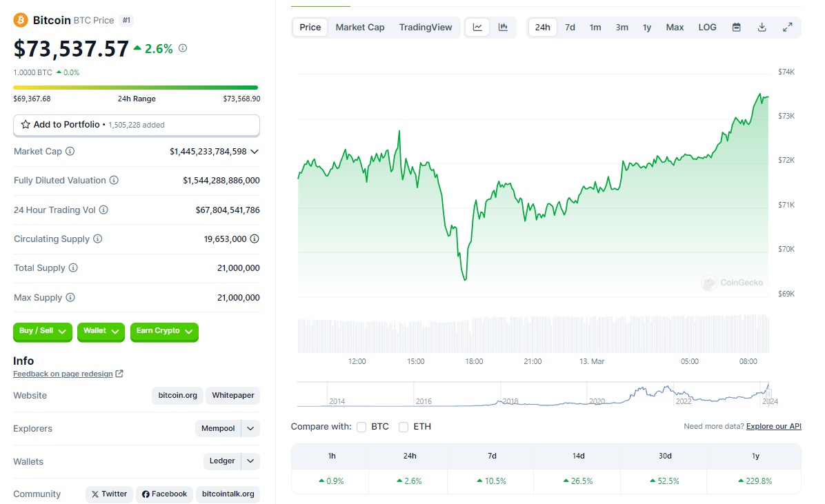The image size is (825, 504).
Task: Select the candlestick chart view icon
Action: pos(503,28)
